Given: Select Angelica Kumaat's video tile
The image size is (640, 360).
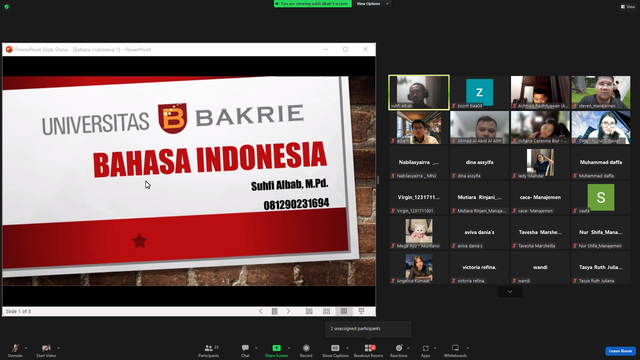Looking at the screenshot, I should point(419,268).
